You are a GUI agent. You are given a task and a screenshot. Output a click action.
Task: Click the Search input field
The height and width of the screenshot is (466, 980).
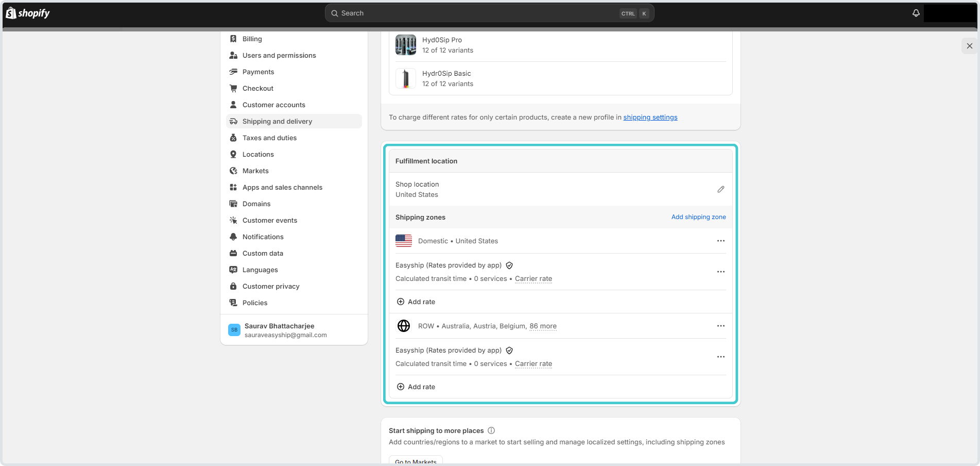click(x=489, y=13)
